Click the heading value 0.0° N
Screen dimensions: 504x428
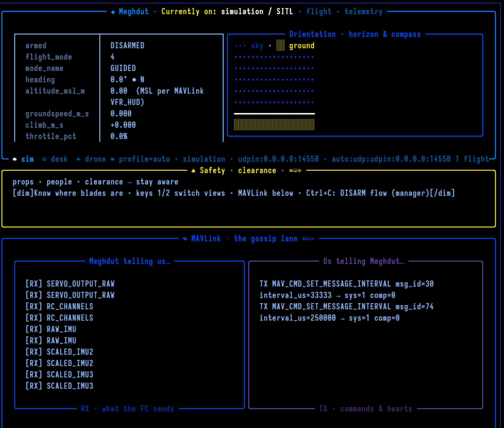point(127,80)
